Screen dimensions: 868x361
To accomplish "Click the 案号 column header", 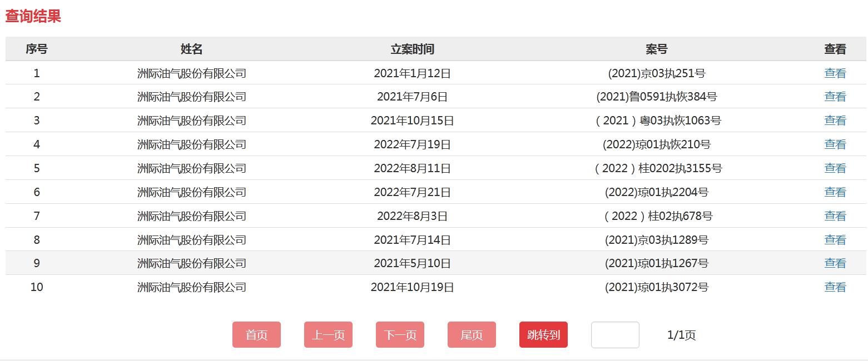I will (x=656, y=49).
